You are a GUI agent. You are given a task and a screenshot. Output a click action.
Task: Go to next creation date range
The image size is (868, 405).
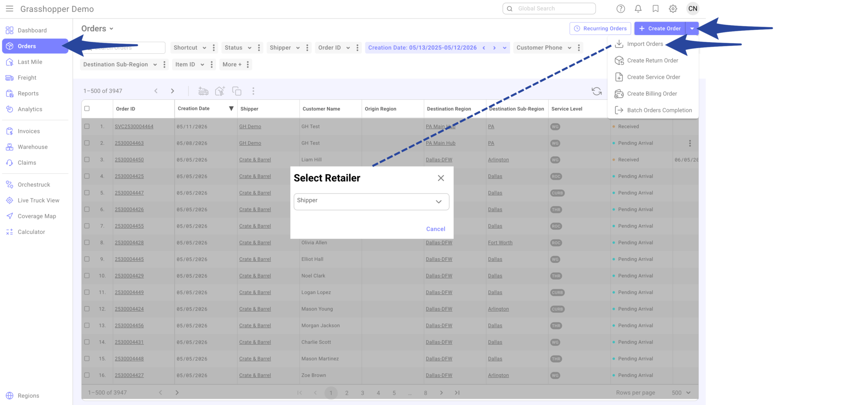coord(494,48)
